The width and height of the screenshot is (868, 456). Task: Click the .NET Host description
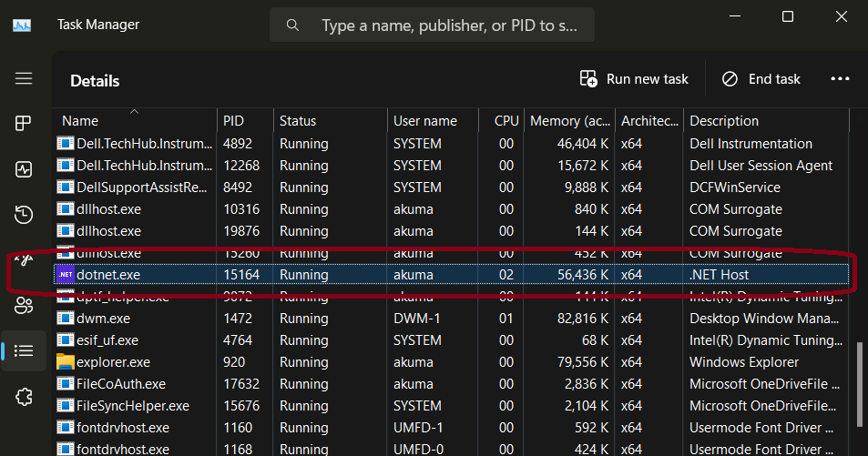coord(719,275)
